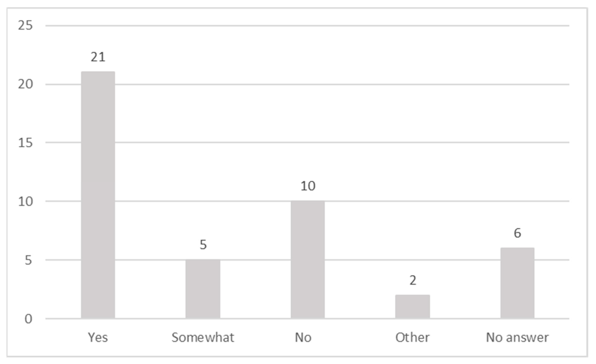Select the data label "21"
The width and height of the screenshot is (596, 364).
coord(98,57)
